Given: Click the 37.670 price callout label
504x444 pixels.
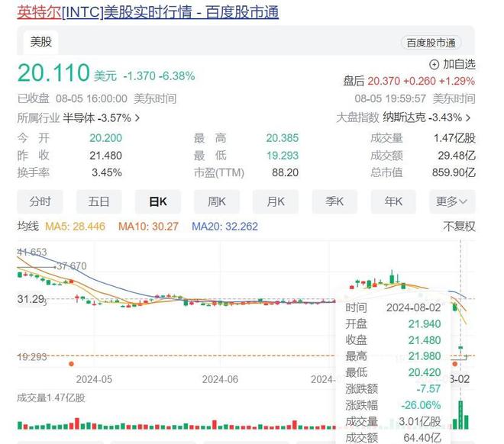Looking at the screenshot, I should 72,266.
